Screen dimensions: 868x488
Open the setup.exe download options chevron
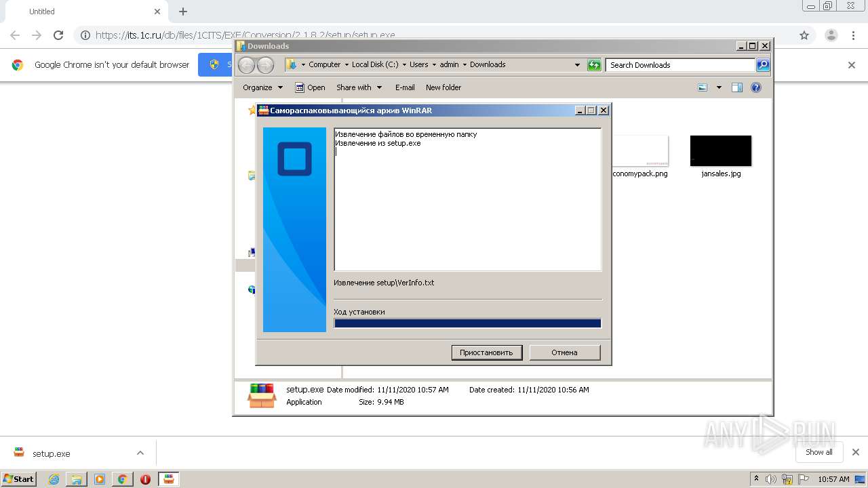[x=140, y=453]
